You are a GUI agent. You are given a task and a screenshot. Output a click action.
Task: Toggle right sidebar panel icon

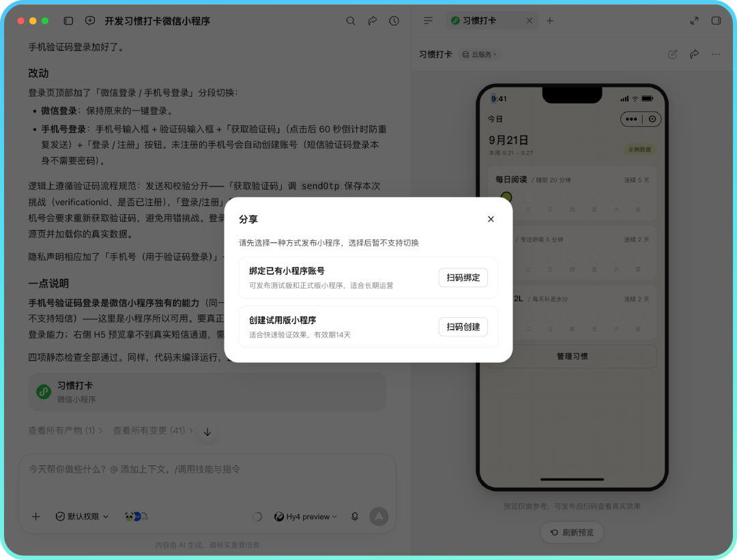coord(716,20)
